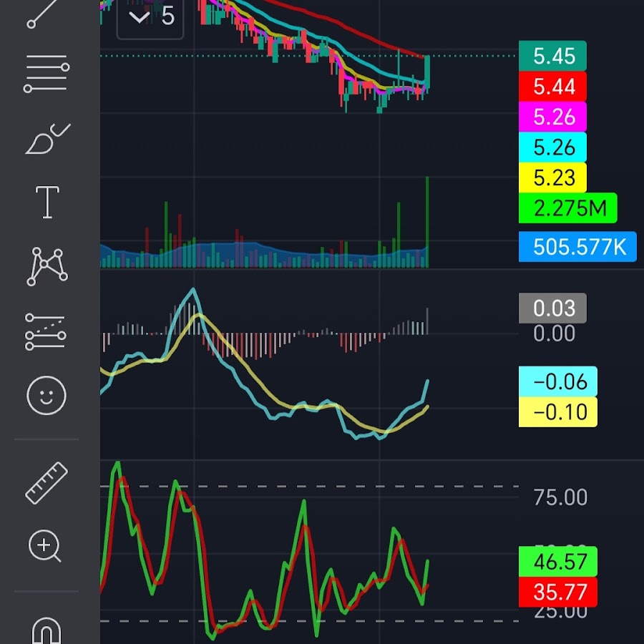Open the emoji icons picker
Image resolution: width=644 pixels, height=644 pixels.
(x=47, y=395)
